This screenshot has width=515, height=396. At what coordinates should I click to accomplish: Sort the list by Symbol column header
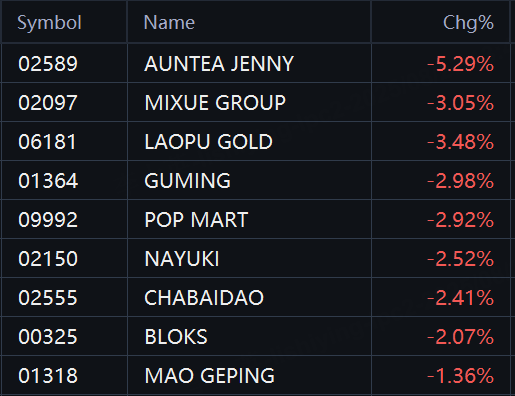(49, 23)
